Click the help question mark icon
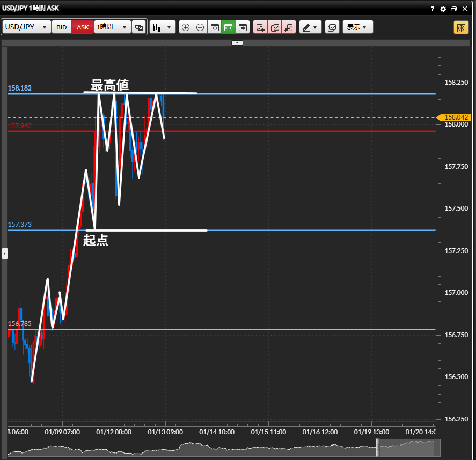Screen dimensions: 476x460 tap(433, 9)
